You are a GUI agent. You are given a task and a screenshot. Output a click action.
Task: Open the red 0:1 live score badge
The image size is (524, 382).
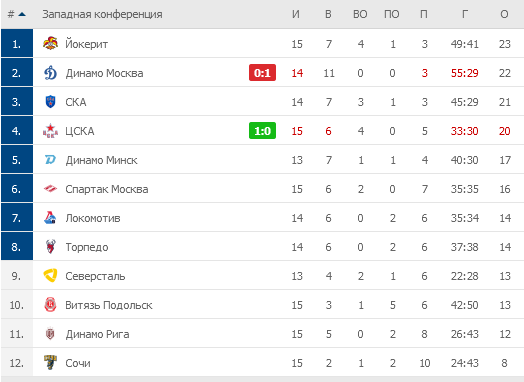point(262,73)
